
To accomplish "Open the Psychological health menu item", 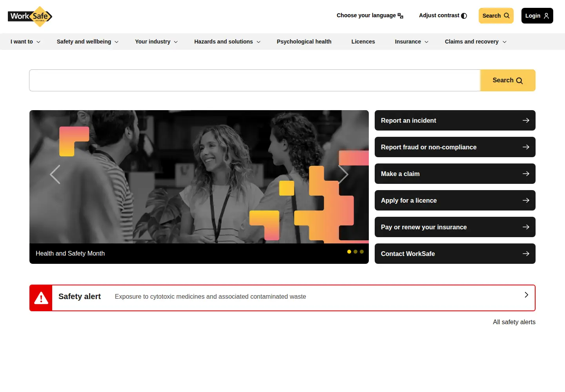I will pyautogui.click(x=304, y=42).
